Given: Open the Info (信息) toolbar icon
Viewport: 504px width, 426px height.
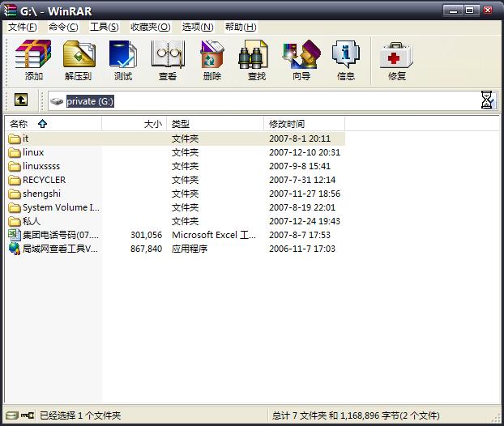Looking at the screenshot, I should 346,54.
